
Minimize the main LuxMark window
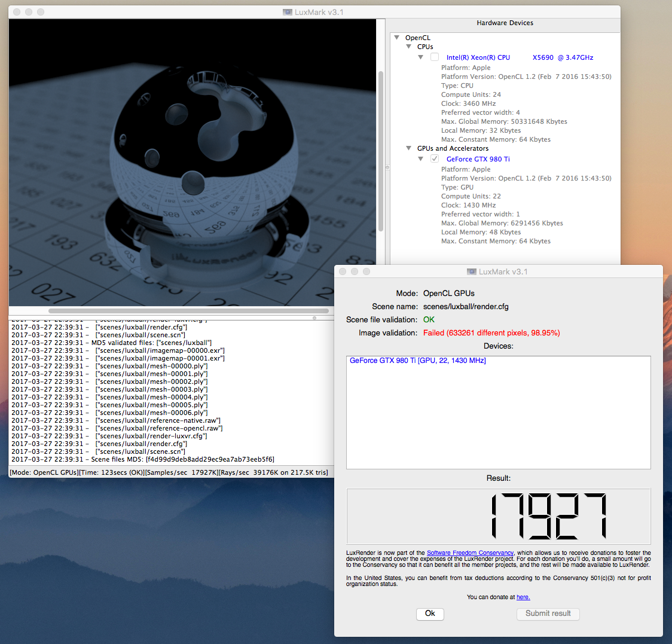click(29, 12)
